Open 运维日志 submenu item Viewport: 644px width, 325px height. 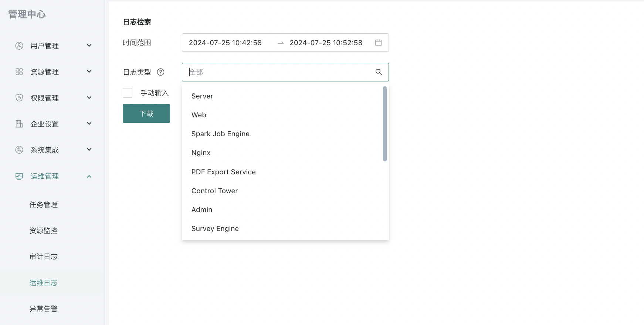pyautogui.click(x=44, y=283)
